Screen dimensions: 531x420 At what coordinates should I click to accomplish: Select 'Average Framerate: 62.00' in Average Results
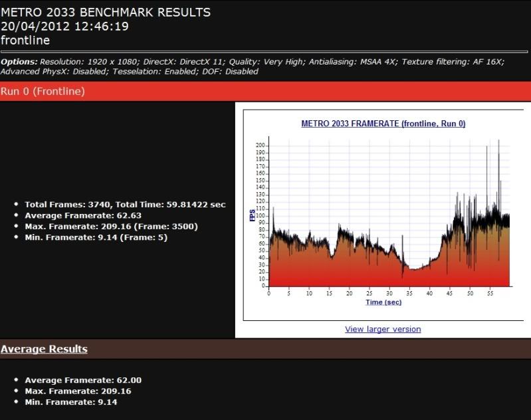pyautogui.click(x=83, y=380)
